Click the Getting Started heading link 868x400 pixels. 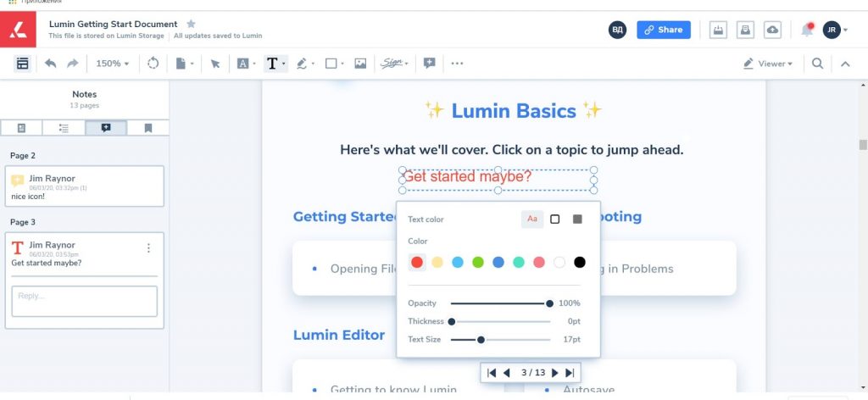pyautogui.click(x=344, y=216)
